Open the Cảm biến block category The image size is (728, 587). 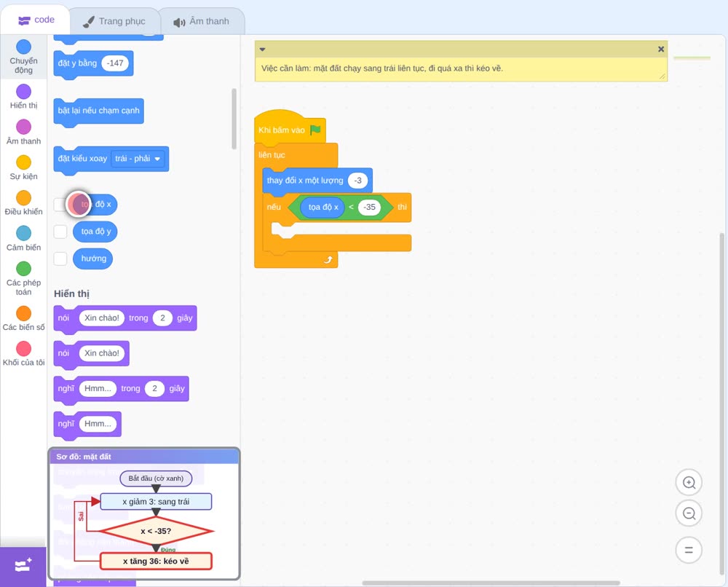pos(24,239)
